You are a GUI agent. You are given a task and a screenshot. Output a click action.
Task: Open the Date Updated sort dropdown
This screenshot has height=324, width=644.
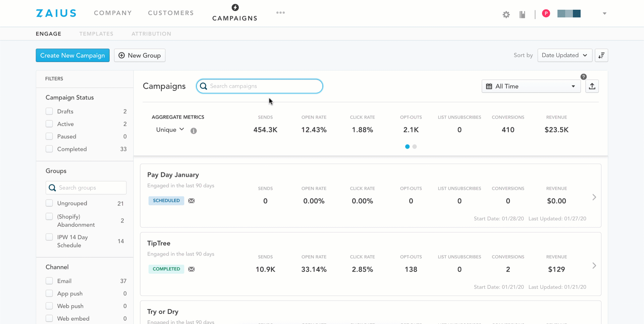pos(565,55)
